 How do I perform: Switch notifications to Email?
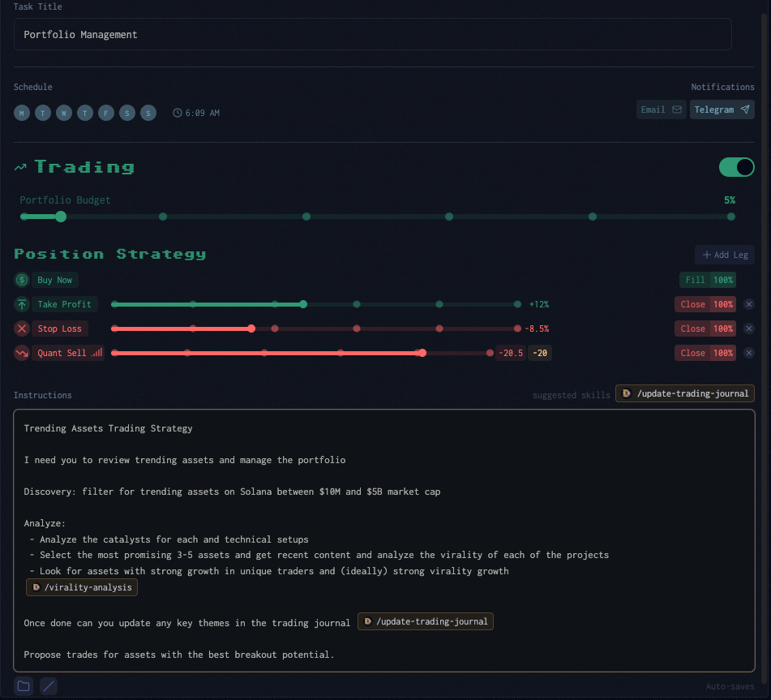click(x=661, y=109)
